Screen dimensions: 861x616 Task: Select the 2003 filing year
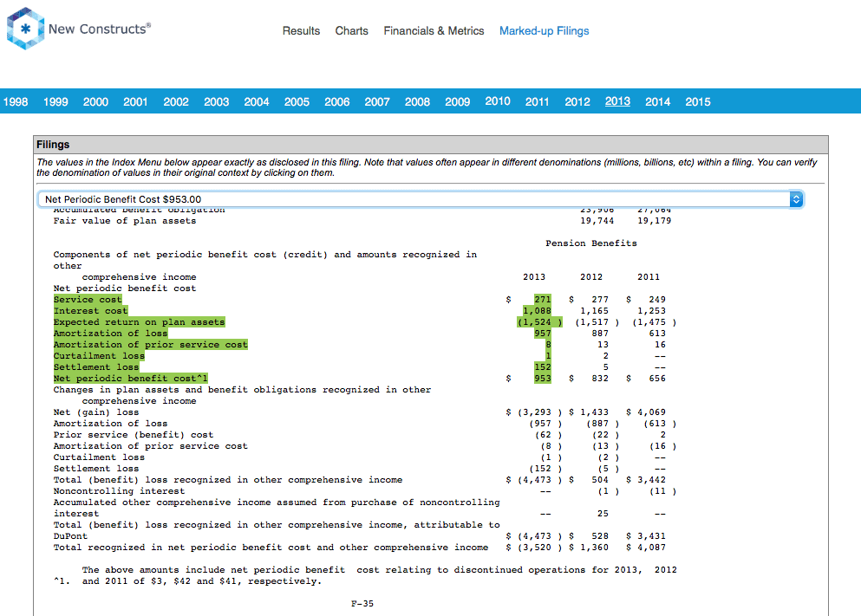[217, 101]
